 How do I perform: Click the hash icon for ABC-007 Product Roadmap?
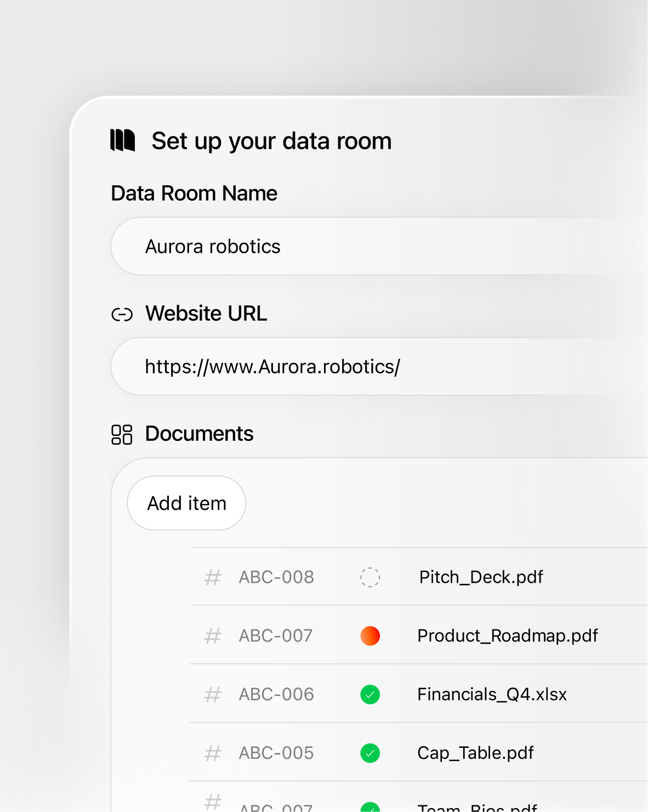click(x=213, y=636)
